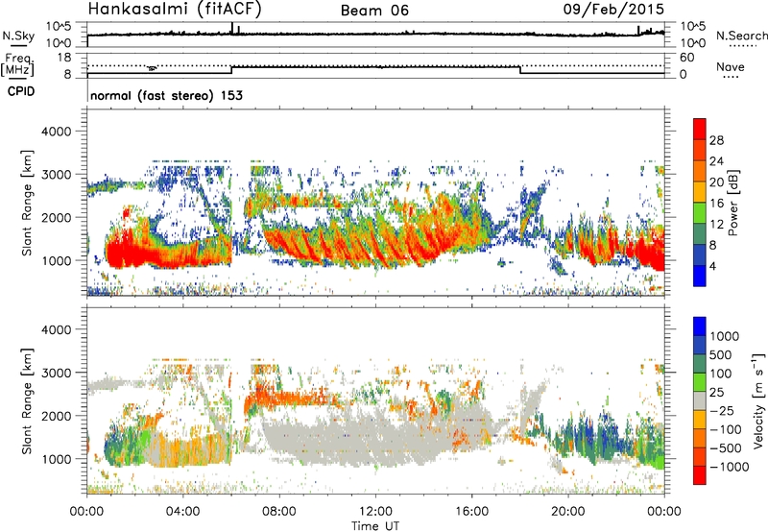This screenshot has width=768, height=532.
Task: Click the '-25' velocity colorbar value
Action: [x=722, y=411]
